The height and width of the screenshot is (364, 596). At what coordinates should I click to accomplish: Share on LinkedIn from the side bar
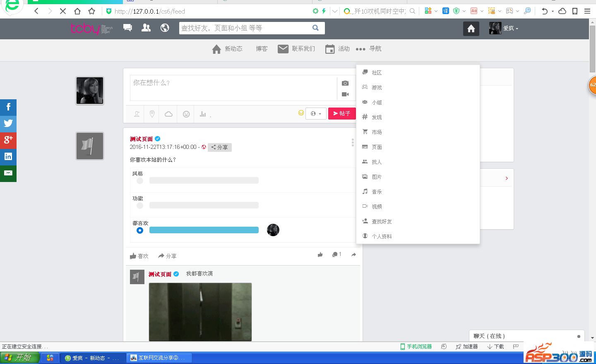coord(8,156)
